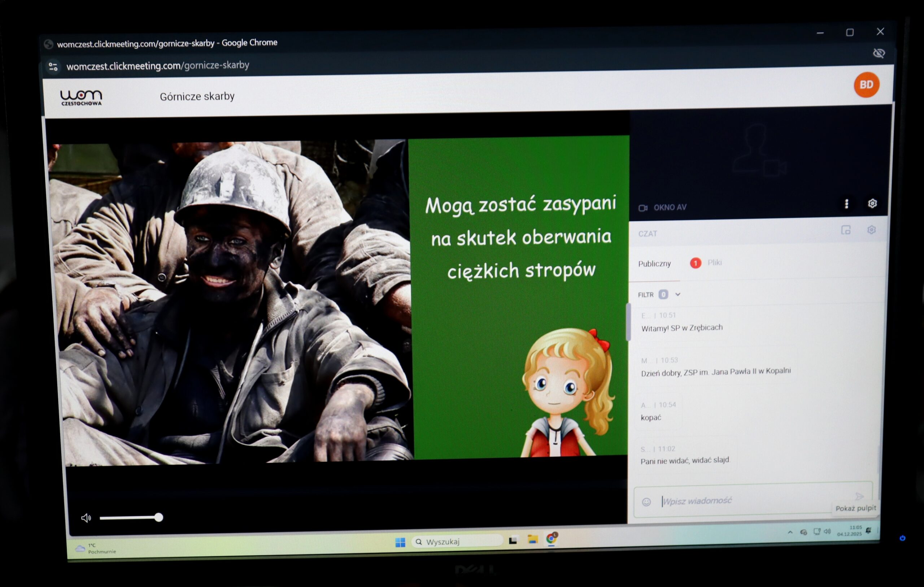Screen dimensions: 924x587
Task: Click the WOM Częstochowa logo
Action: [81, 97]
